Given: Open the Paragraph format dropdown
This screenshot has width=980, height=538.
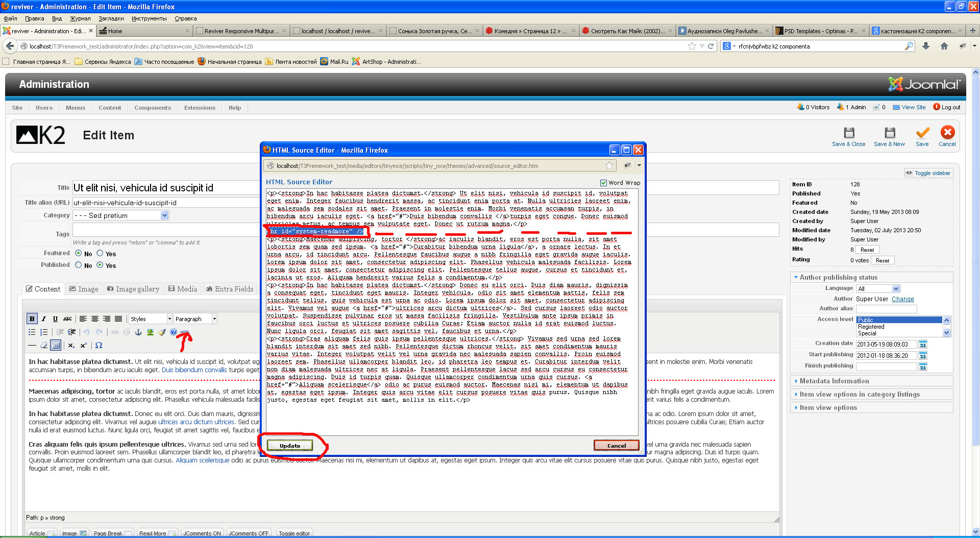Looking at the screenshot, I should (x=195, y=319).
